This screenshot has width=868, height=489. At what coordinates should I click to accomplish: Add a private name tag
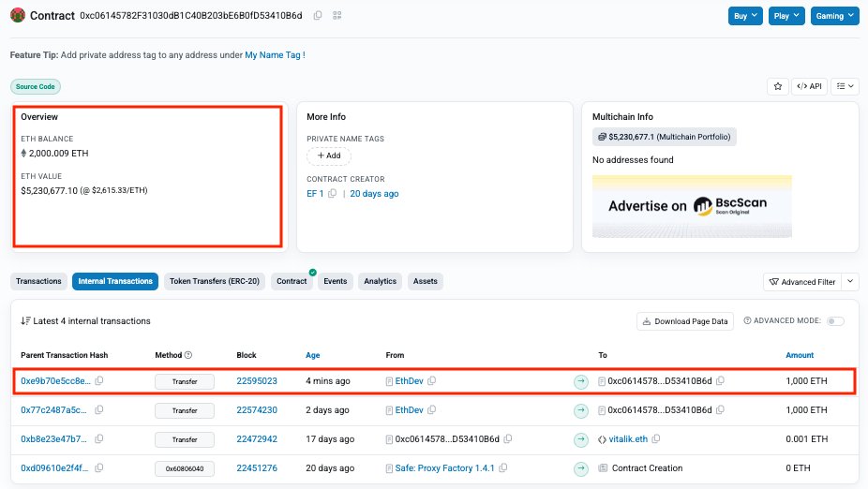329,156
